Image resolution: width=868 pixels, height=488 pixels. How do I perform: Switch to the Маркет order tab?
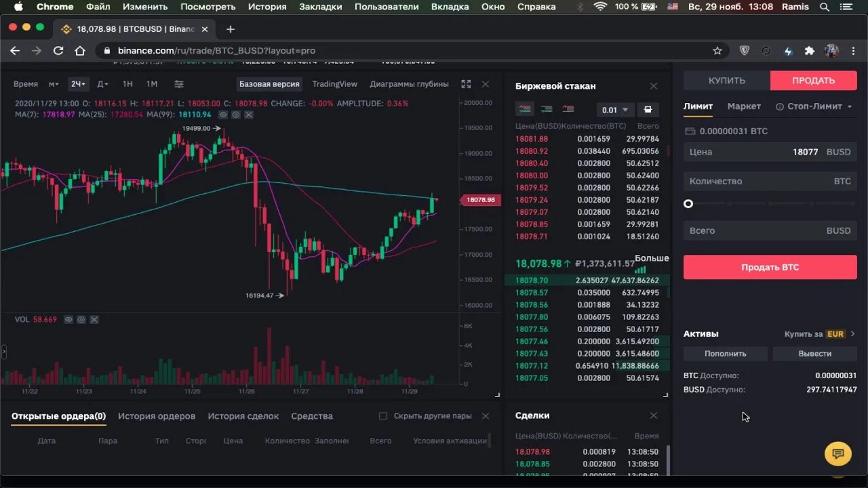click(744, 106)
